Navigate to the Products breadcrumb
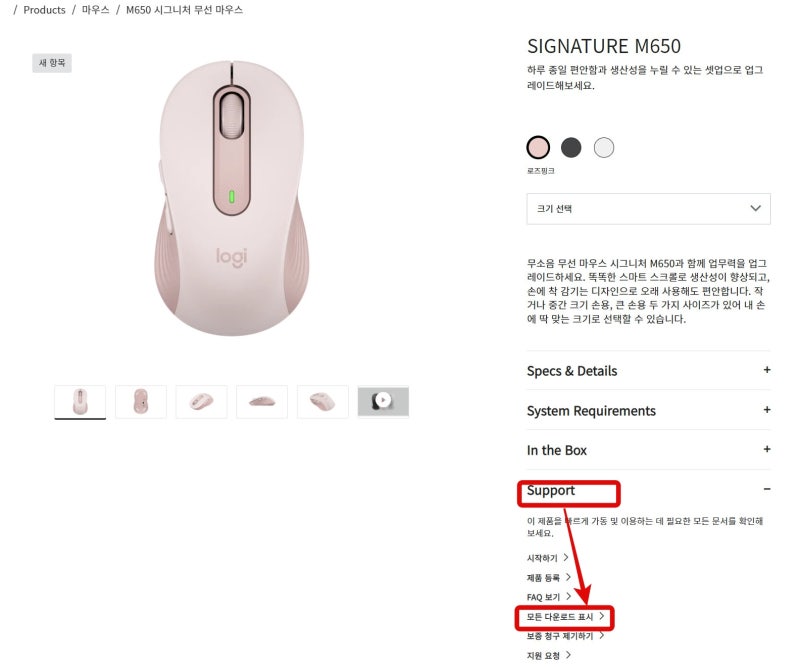800x667 pixels. (43, 9)
